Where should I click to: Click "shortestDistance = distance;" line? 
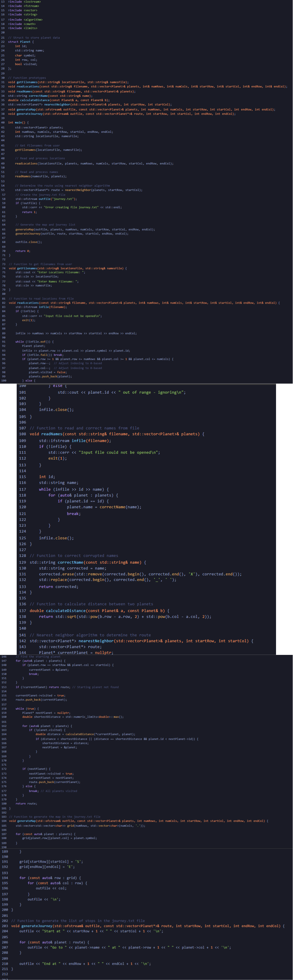click(x=65, y=743)
